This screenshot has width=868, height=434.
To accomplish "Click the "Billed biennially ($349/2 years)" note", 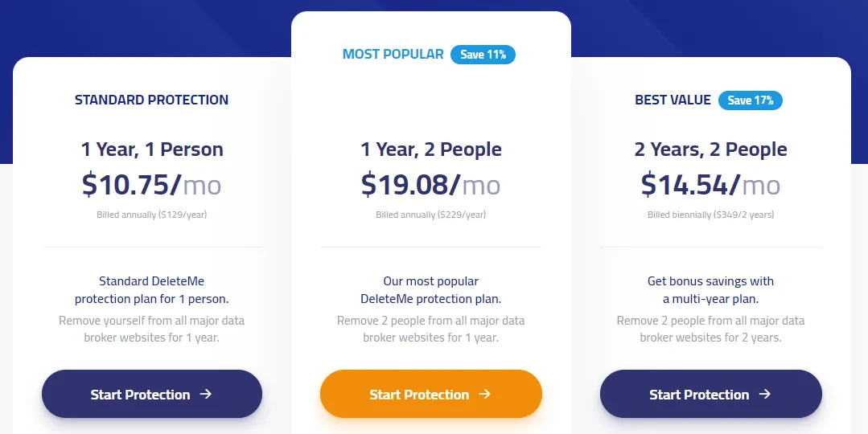I will tap(710, 215).
